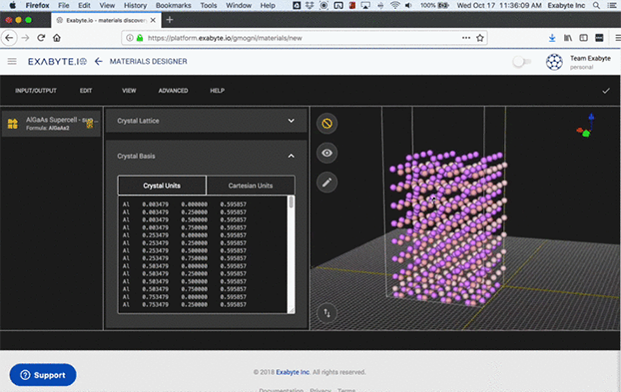Toggle the Firefox sidebar icon
This screenshot has height=392, width=621.
583,38
